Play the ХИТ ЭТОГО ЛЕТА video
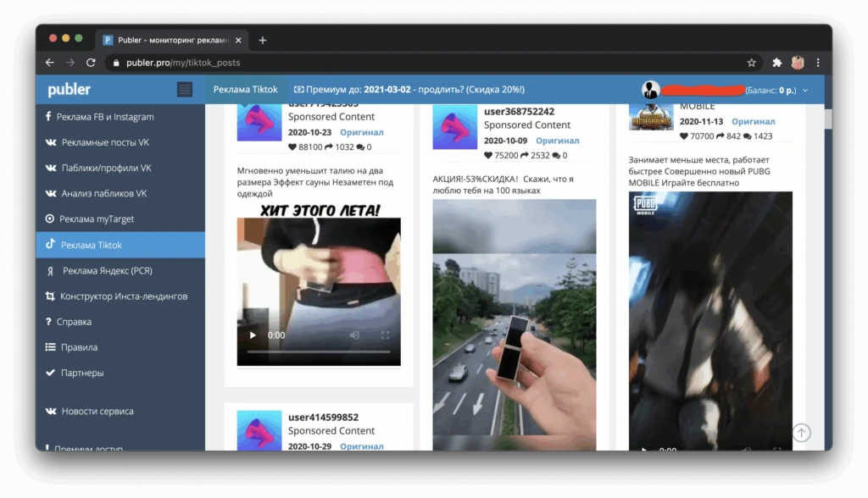The height and width of the screenshot is (498, 868). coord(253,335)
